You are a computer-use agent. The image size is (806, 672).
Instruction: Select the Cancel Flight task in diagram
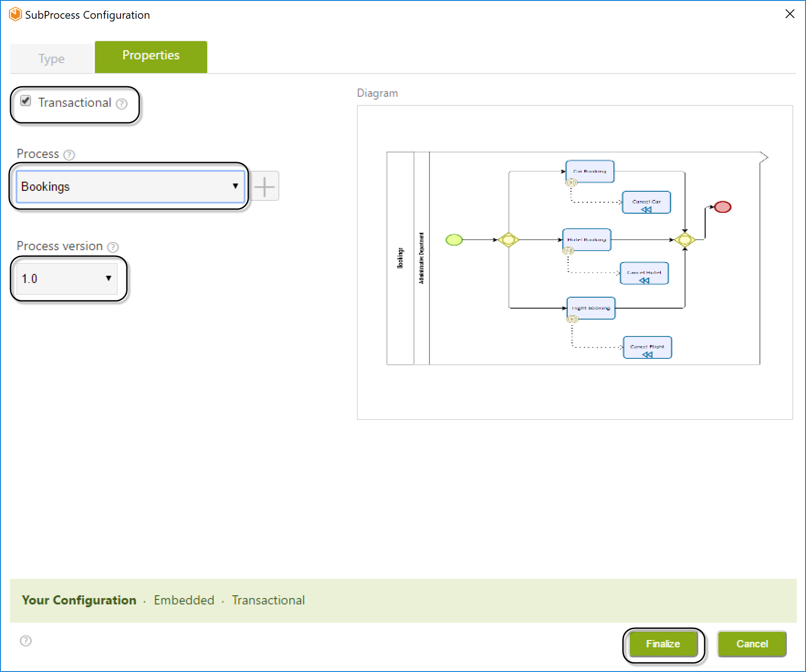(x=647, y=348)
